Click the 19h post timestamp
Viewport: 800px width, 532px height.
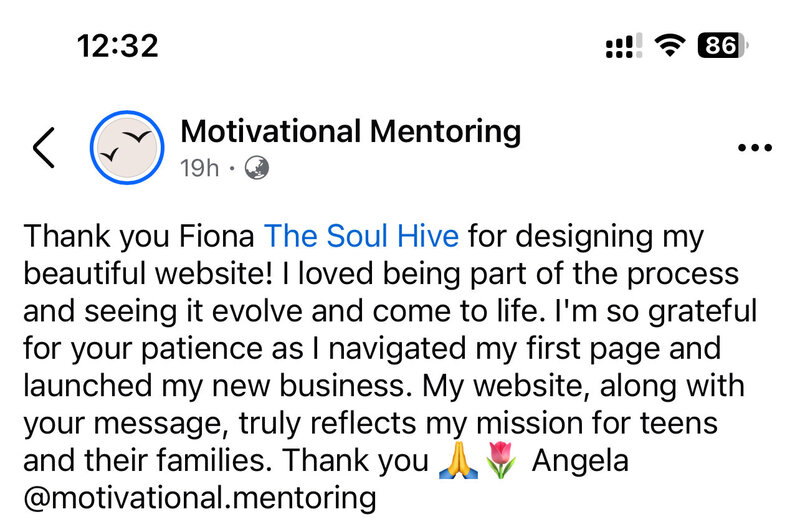[199, 168]
